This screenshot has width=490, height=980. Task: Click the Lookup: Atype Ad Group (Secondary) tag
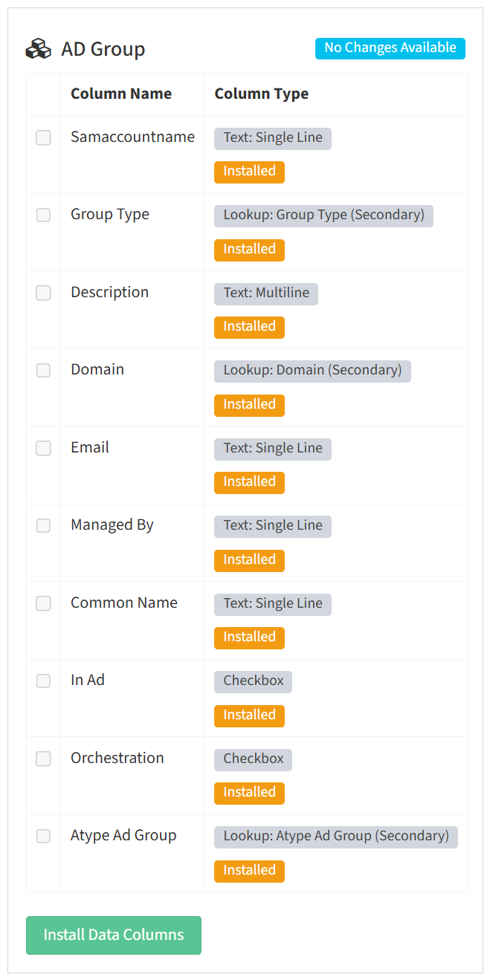336,837
